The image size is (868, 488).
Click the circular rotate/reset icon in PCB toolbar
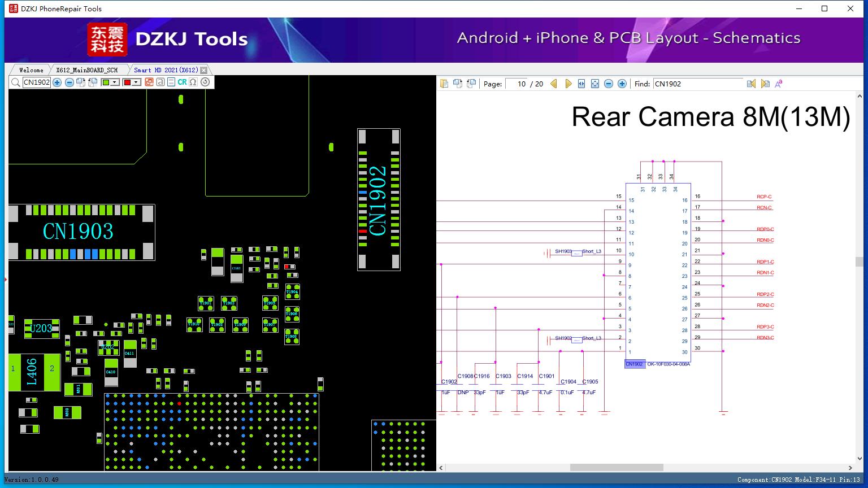coord(205,82)
